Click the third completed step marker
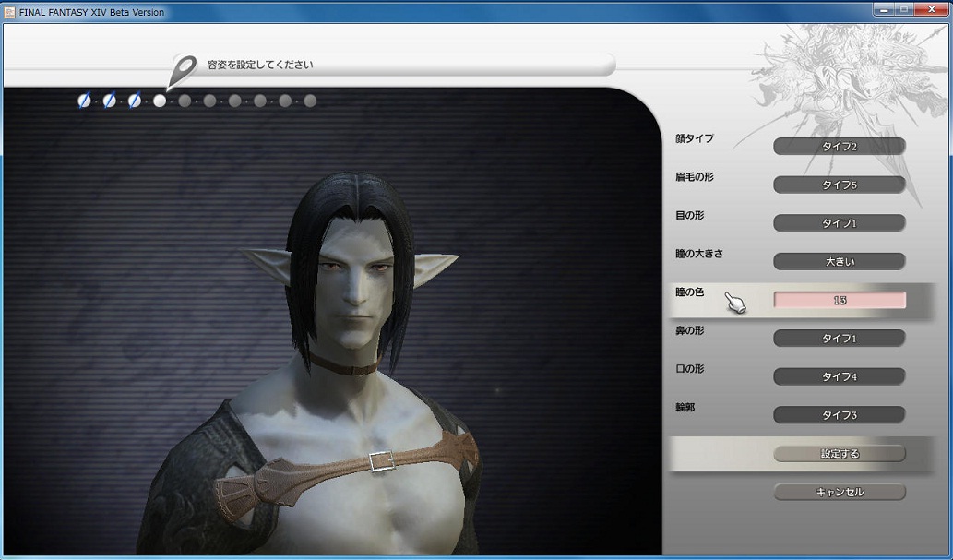The image size is (953, 560). click(135, 101)
